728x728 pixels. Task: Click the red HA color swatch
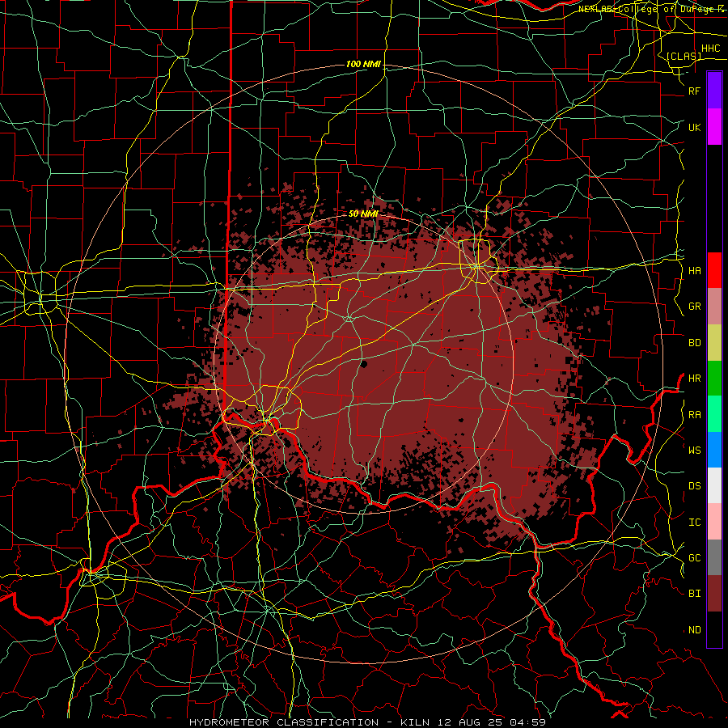pos(714,270)
